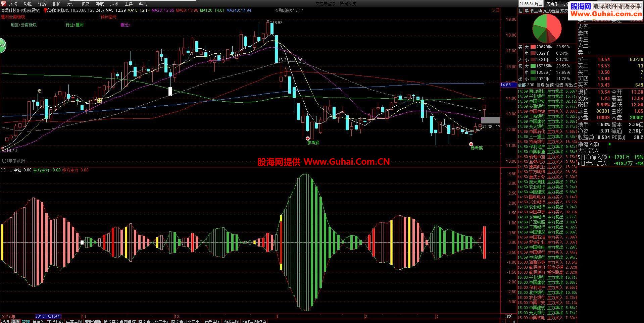The width and height of the screenshot is (644, 323).
Task: Click the large-buy red color swatch
Action: (x=533, y=47)
